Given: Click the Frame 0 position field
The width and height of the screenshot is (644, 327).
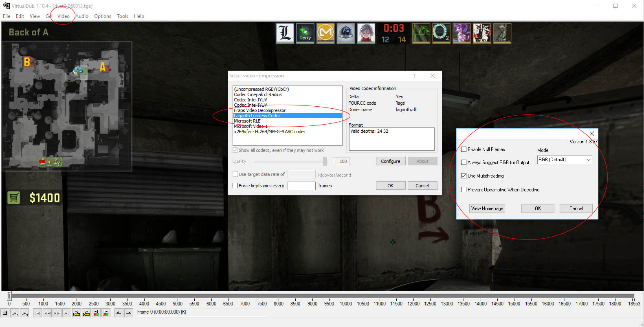Looking at the screenshot, I should pyautogui.click(x=202, y=312).
